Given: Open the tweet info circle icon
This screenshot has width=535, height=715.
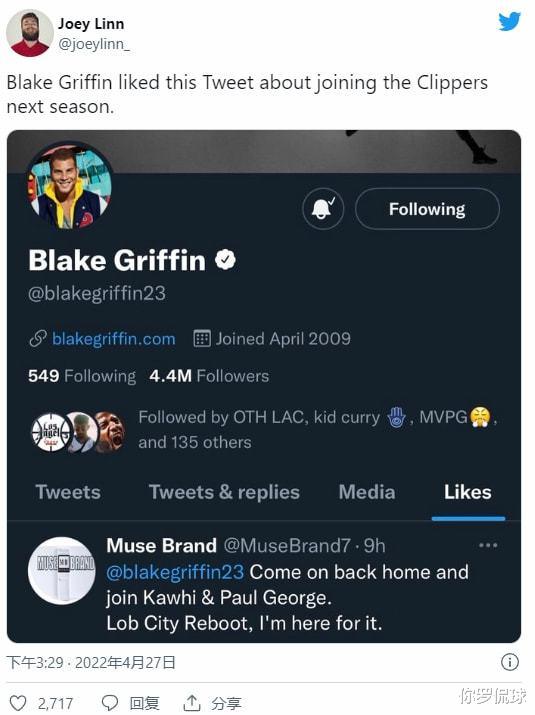Looking at the screenshot, I should pyautogui.click(x=509, y=662).
